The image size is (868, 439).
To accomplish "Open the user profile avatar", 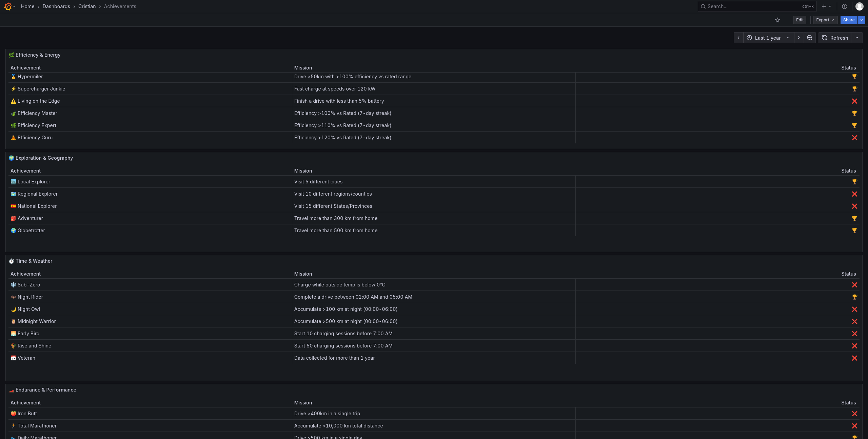I will click(x=859, y=6).
